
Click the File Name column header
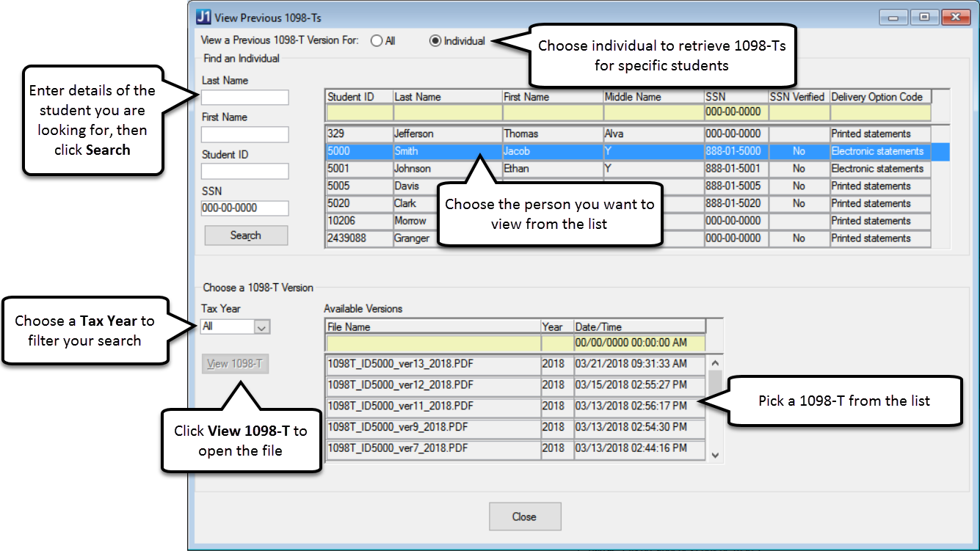pyautogui.click(x=433, y=327)
